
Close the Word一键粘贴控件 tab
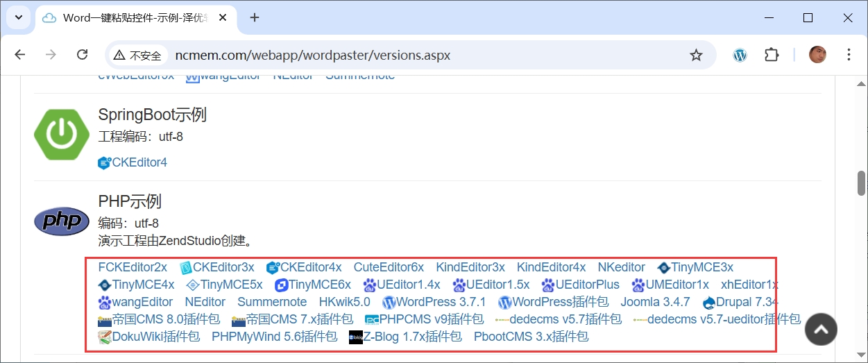pos(222,18)
